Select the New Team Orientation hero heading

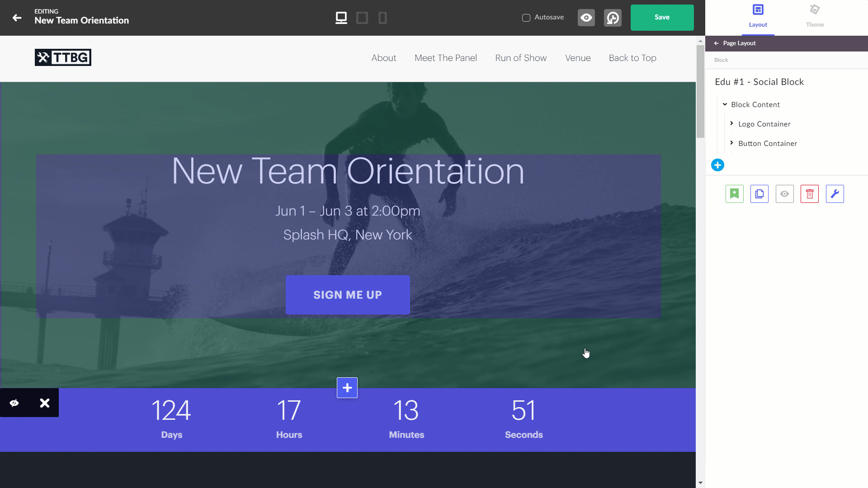(x=348, y=171)
